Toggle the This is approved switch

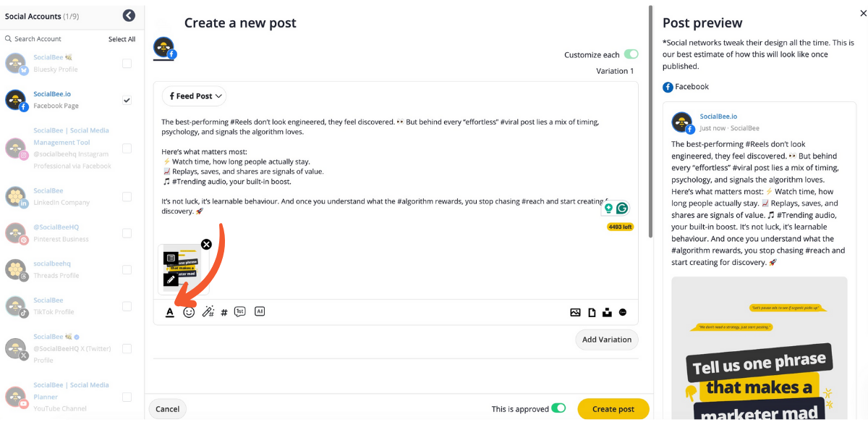pyautogui.click(x=558, y=408)
